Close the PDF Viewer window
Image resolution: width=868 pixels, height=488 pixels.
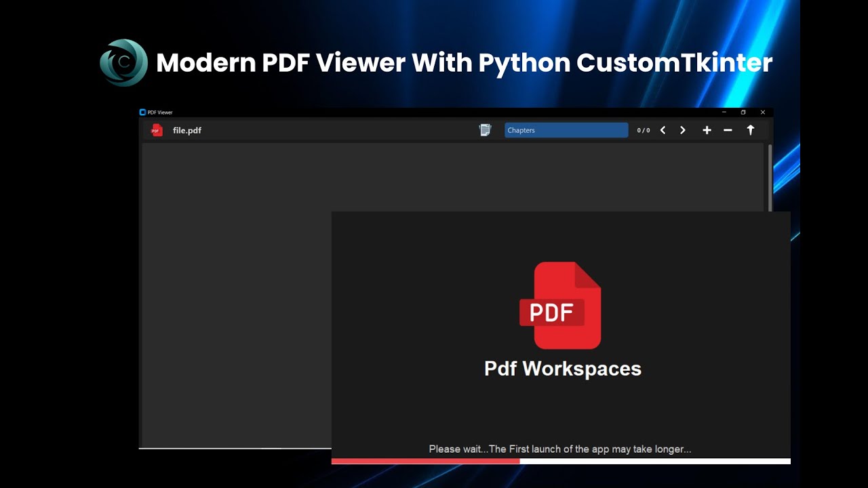click(763, 112)
